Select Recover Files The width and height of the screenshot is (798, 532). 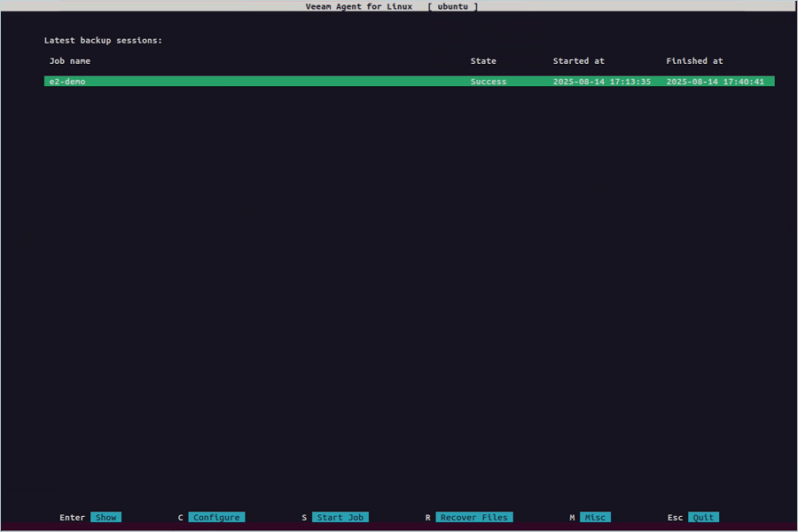point(473,517)
